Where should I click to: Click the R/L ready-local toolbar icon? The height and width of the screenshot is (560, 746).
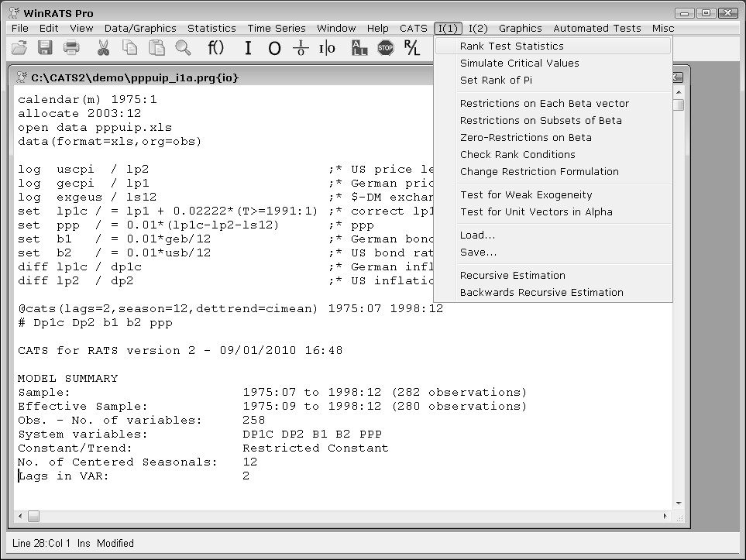(x=411, y=48)
